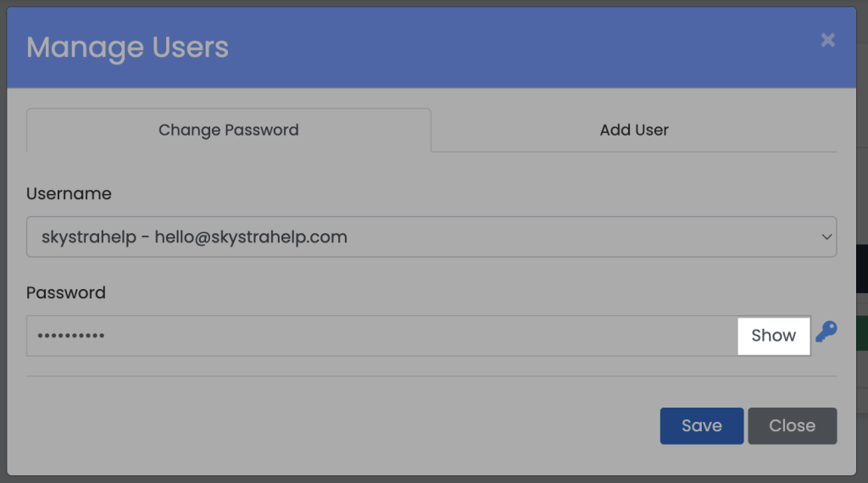Viewport: 868px width, 483px height.
Task: Open the Username dropdown
Action: [431, 236]
